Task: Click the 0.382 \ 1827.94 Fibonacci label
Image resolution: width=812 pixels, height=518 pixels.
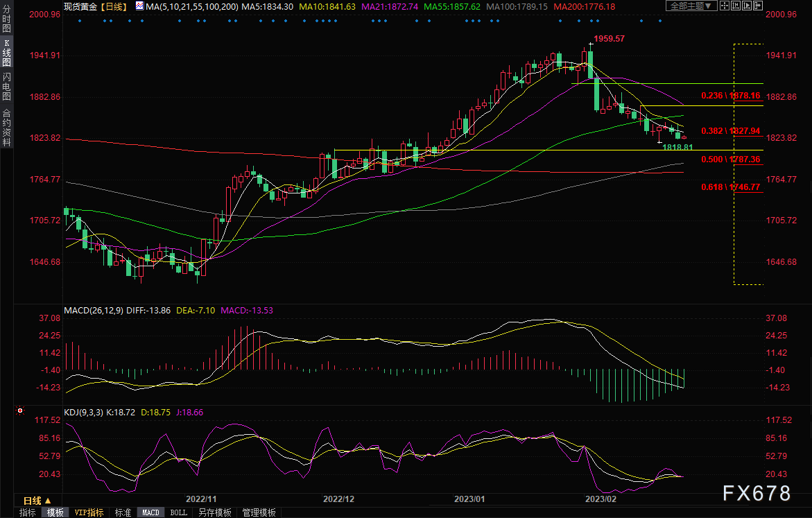Action: 731,130
